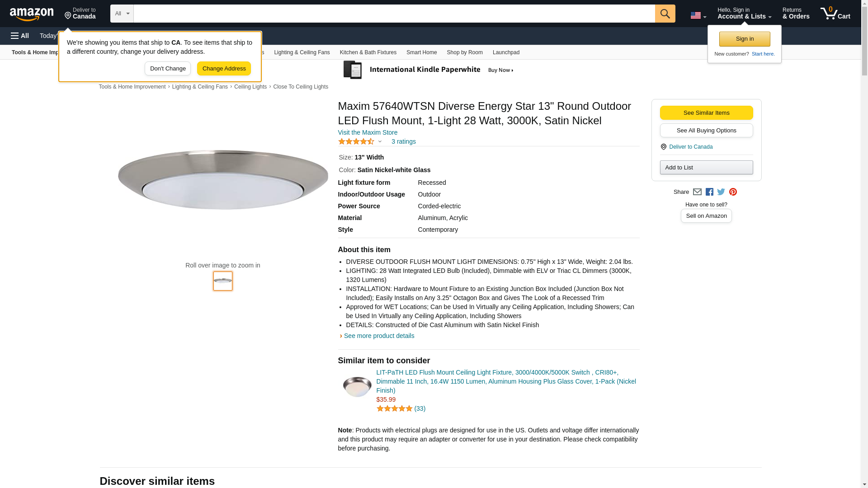Image resolution: width=868 pixels, height=488 pixels.
Task: Click into the search text field
Action: pos(394,14)
